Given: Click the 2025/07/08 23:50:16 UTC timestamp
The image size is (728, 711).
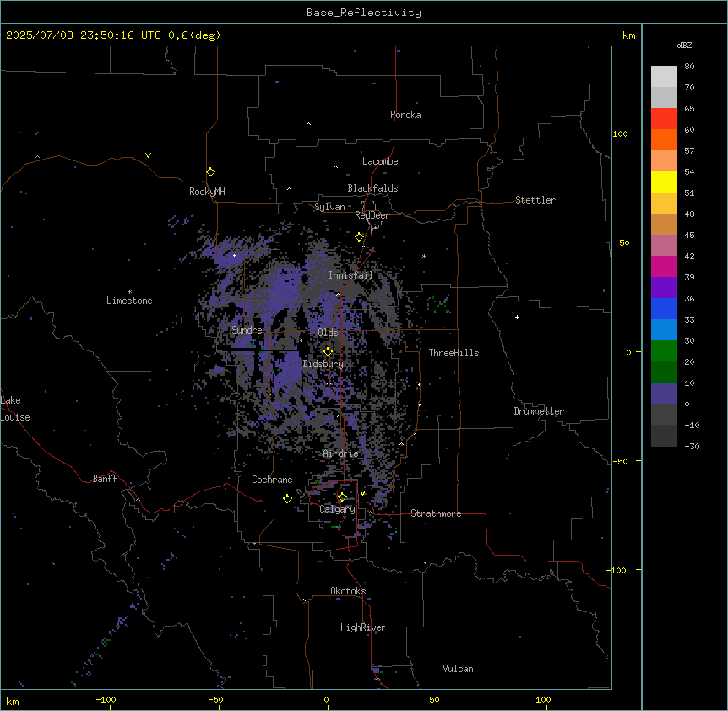Looking at the screenshot, I should pos(84,35).
